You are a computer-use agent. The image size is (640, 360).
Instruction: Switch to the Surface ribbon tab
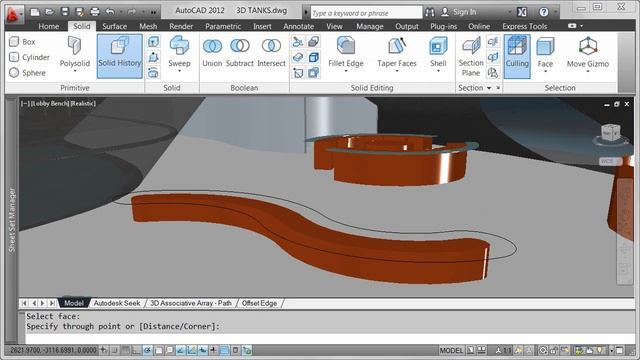coord(115,26)
